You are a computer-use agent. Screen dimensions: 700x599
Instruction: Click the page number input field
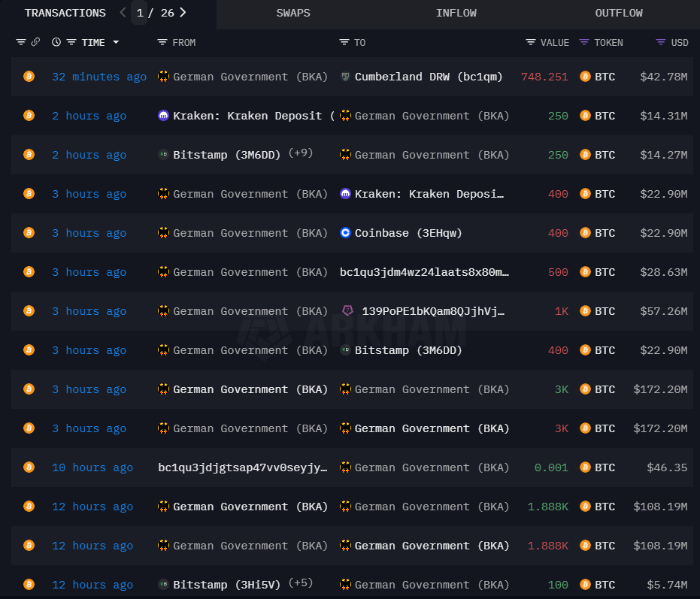(140, 13)
